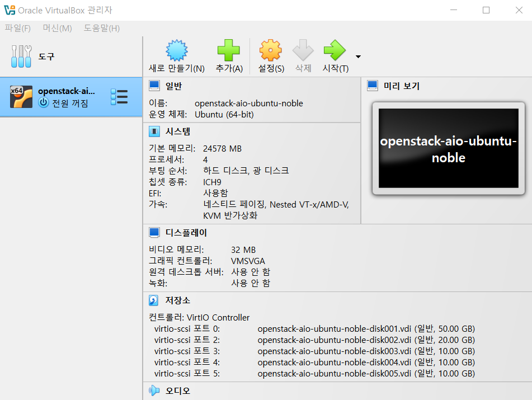Click the graphics controller value VMSVGA

pyautogui.click(x=248, y=261)
